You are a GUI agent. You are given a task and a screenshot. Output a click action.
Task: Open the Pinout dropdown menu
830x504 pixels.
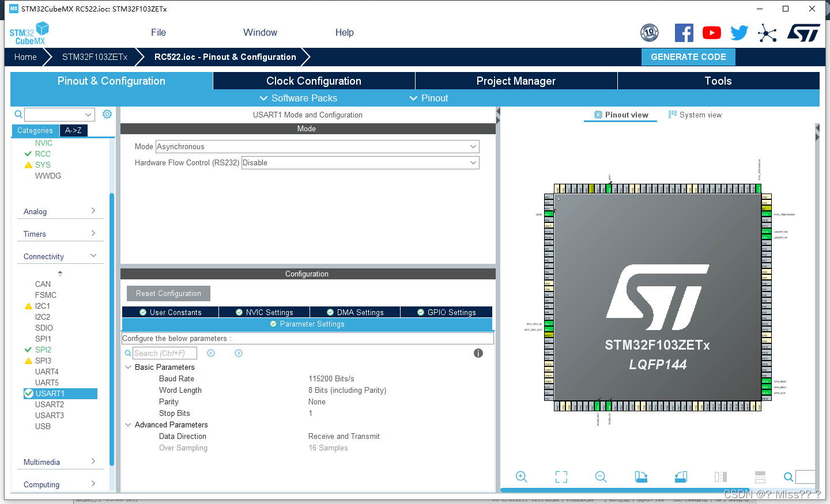[429, 98]
